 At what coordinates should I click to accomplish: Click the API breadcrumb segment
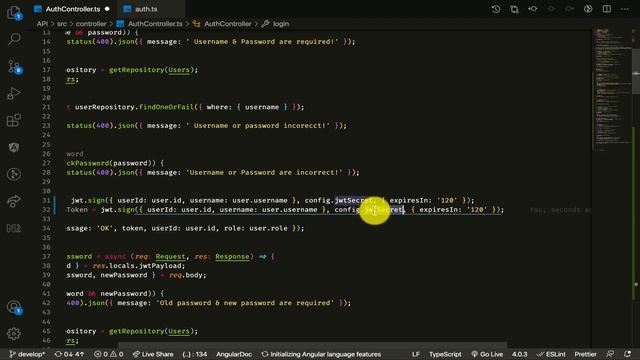(x=42, y=24)
